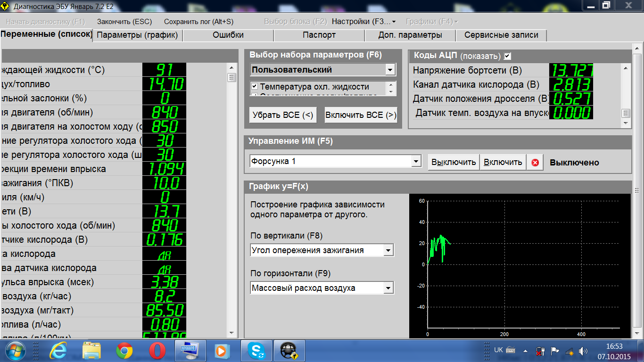
Task: Open the Графики (F4) menu
Action: coord(431,22)
